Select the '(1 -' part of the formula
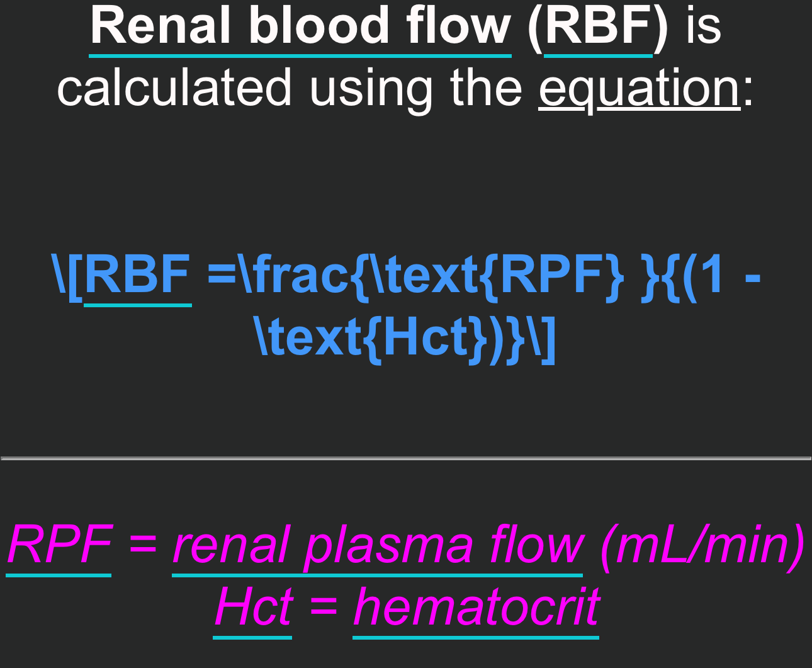Screen dimensions: 812x668 pos(721,276)
